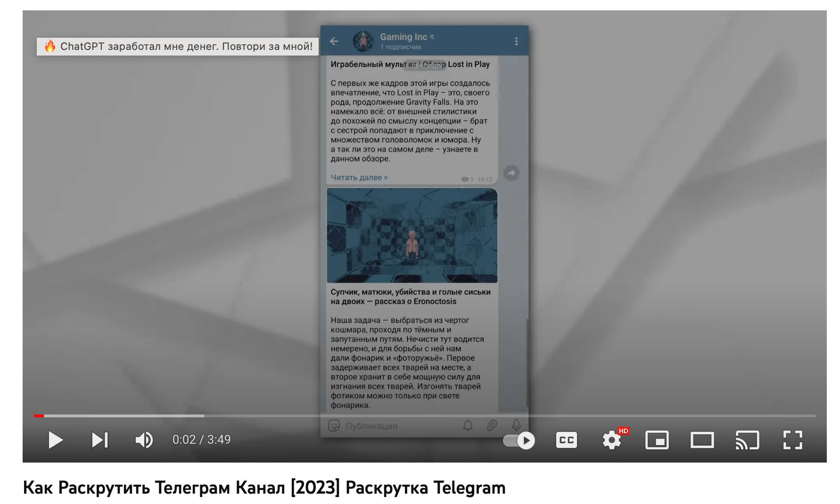Open three-dot menu in Telegram header
The width and height of the screenshot is (840, 504).
pyautogui.click(x=517, y=41)
